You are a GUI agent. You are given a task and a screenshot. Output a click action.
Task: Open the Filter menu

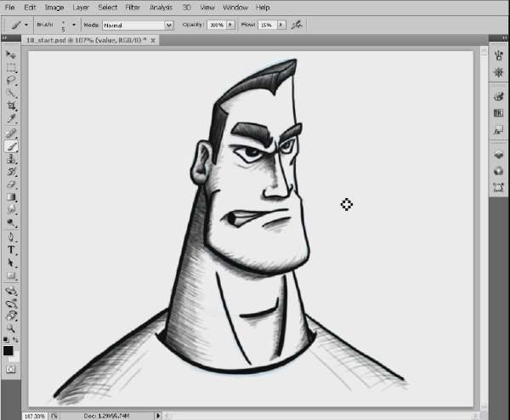(133, 7)
